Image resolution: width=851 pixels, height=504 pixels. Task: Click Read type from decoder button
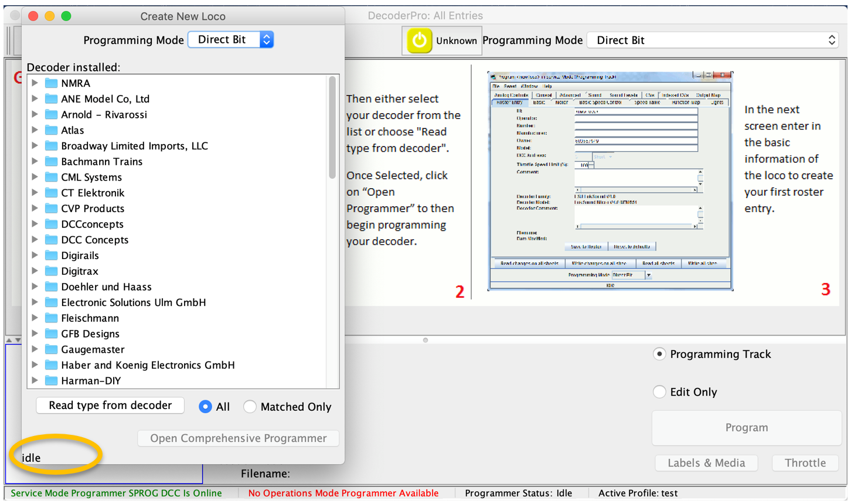[x=110, y=406]
